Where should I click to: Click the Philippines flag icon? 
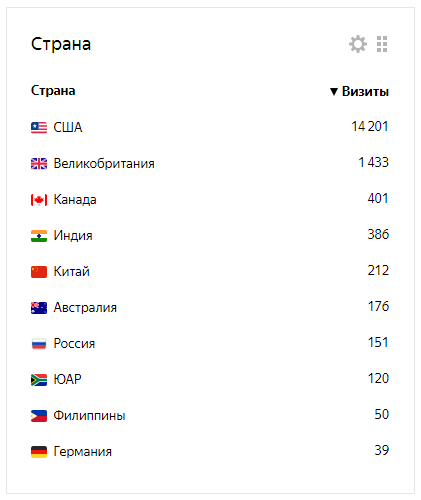click(x=39, y=416)
